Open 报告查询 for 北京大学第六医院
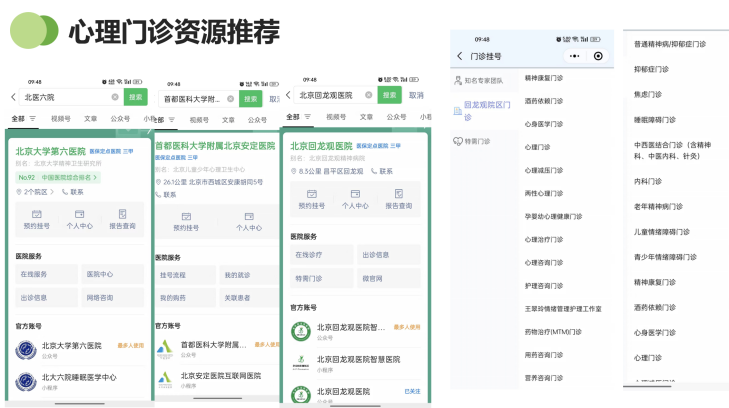The height and width of the screenshot is (408, 729). 122,219
